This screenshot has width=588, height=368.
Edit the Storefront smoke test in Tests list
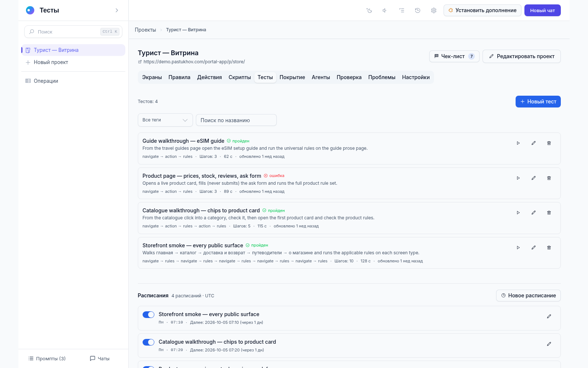(534, 248)
